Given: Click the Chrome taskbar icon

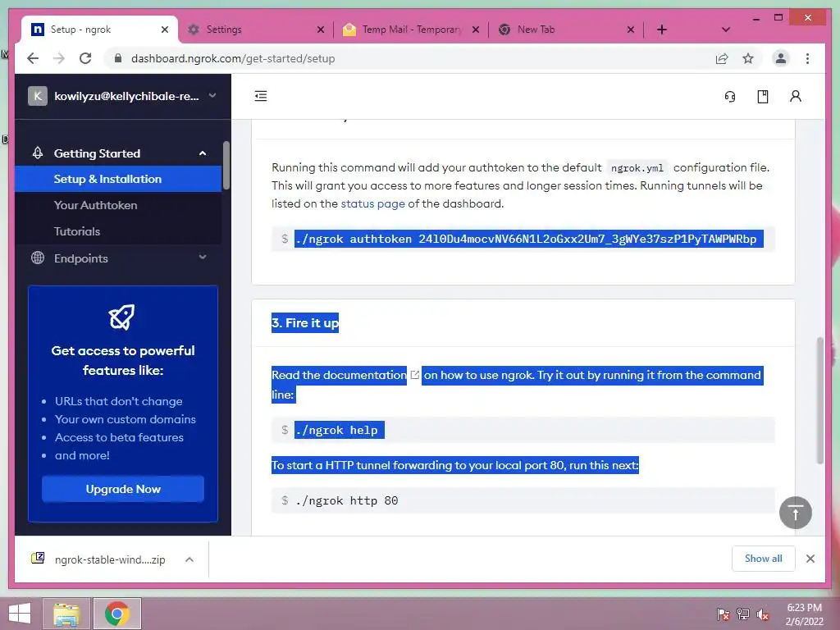Looking at the screenshot, I should click(x=116, y=614).
